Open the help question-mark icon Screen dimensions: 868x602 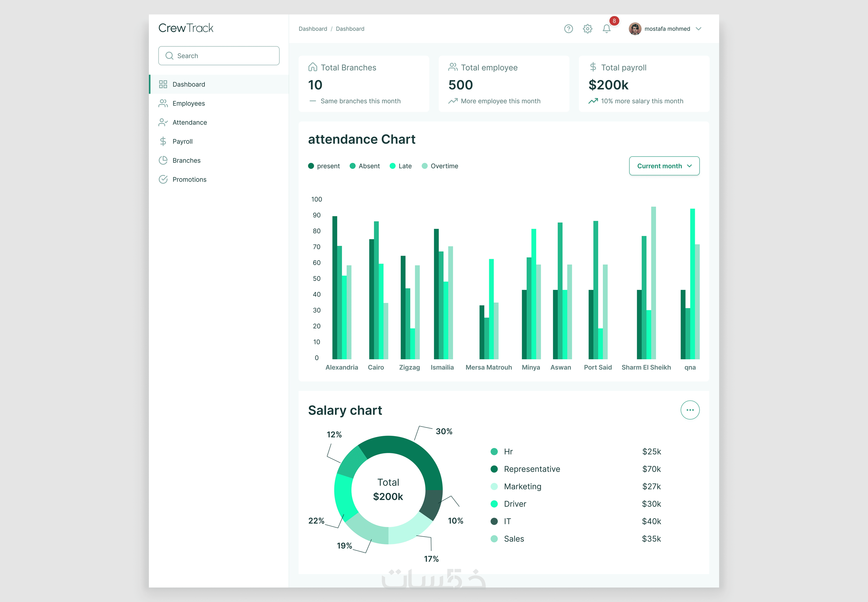(x=568, y=29)
